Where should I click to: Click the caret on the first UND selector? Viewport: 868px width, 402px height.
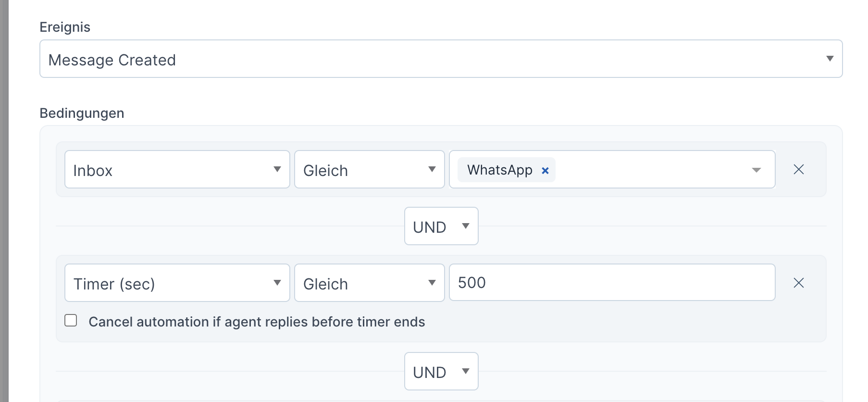[x=465, y=226]
